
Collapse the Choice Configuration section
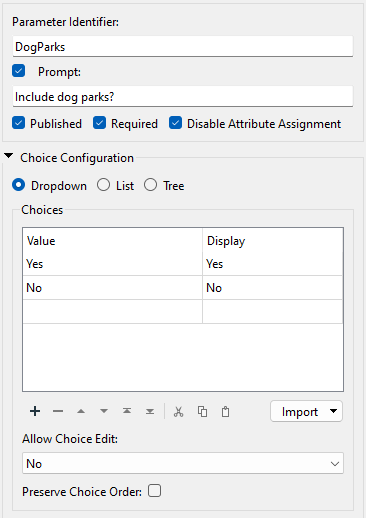coord(9,156)
